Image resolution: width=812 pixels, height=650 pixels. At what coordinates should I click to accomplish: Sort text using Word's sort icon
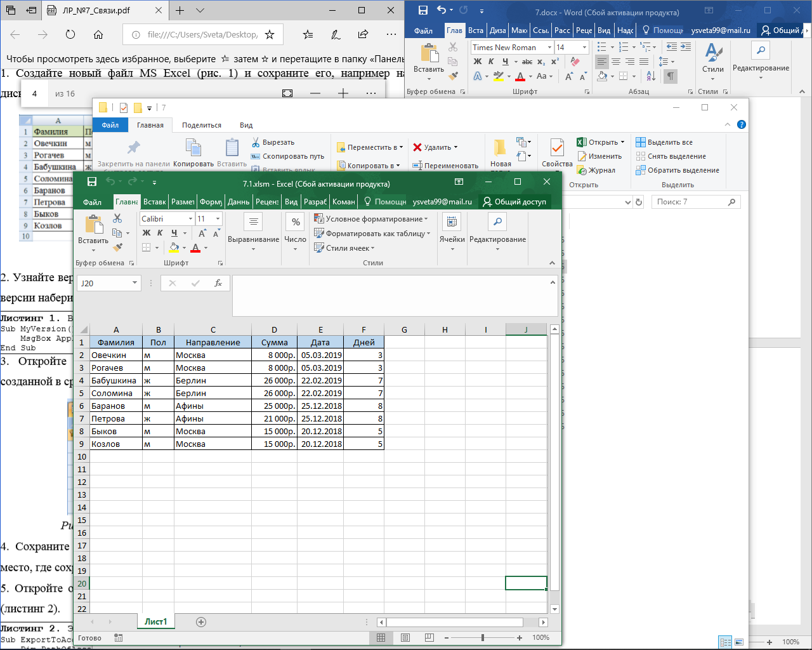651,76
